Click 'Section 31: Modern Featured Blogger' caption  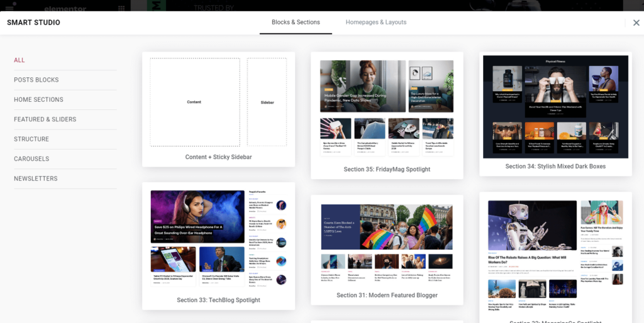(387, 295)
